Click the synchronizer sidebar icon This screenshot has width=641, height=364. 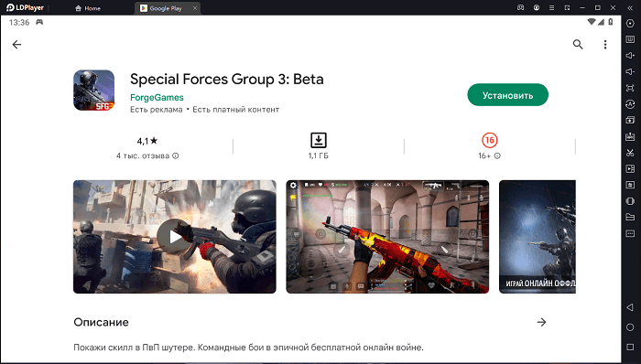pos(630,185)
